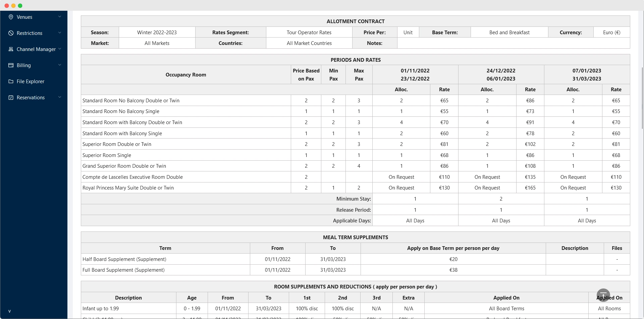
Task: Click the €165 rate for Royal Princess Mary Suite
Action: pyautogui.click(x=530, y=188)
